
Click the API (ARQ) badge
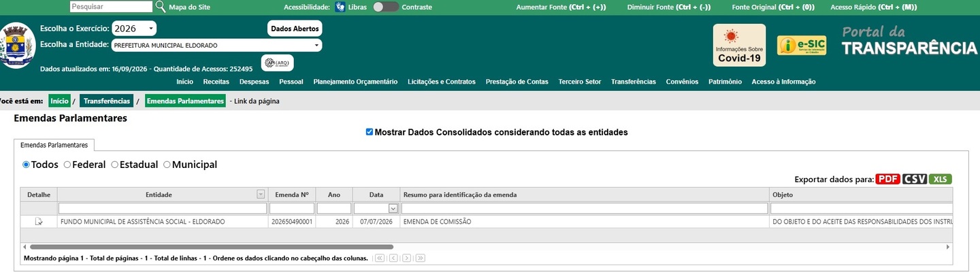coord(278,62)
